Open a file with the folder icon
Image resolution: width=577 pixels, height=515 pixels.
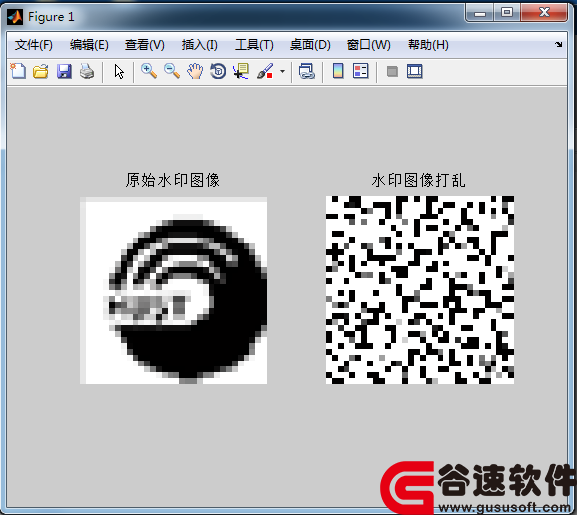(x=41, y=71)
